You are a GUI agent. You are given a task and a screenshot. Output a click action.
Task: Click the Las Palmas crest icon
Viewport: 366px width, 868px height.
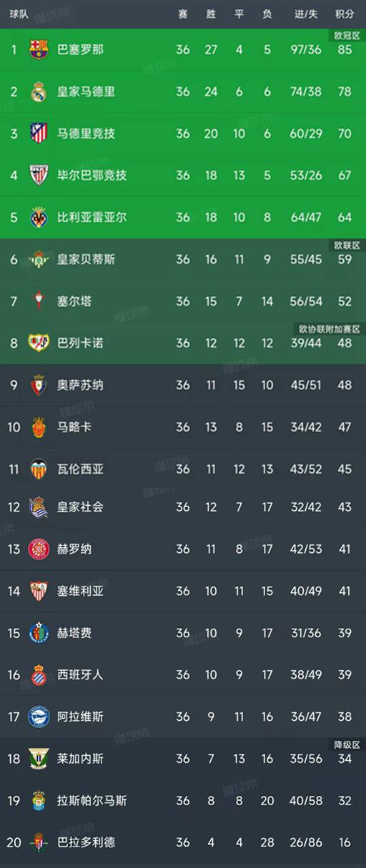click(39, 801)
